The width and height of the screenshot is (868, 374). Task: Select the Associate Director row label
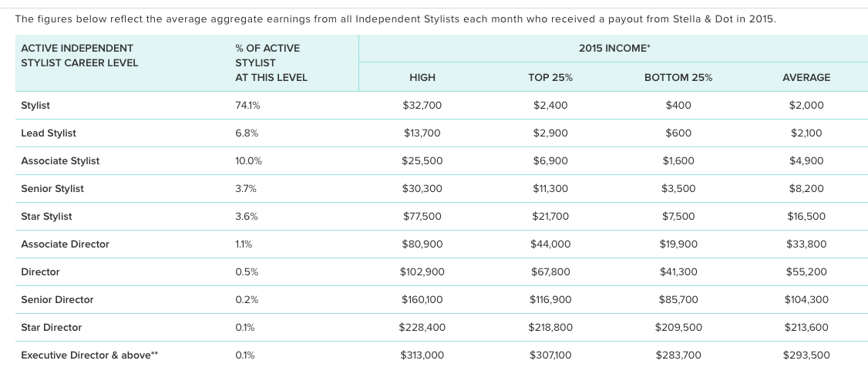coord(65,244)
